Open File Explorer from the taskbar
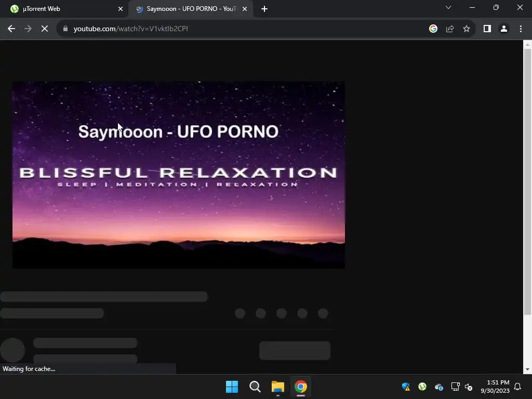This screenshot has height=399, width=532. [x=278, y=387]
